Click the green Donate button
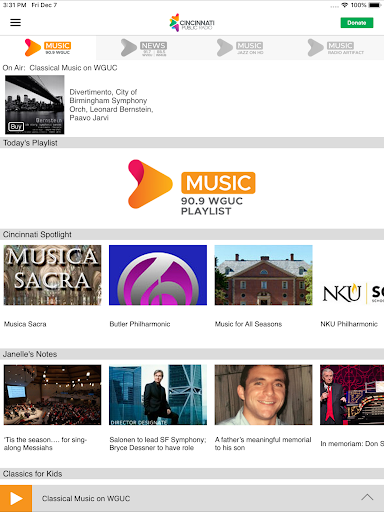This screenshot has height=512, width=384. point(357,23)
